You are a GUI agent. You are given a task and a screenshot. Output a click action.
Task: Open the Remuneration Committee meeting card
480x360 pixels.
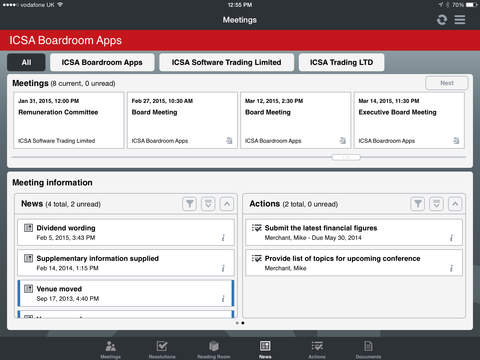click(x=69, y=120)
